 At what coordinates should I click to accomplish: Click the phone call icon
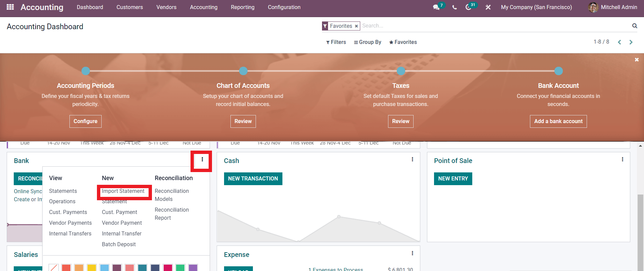tap(454, 7)
